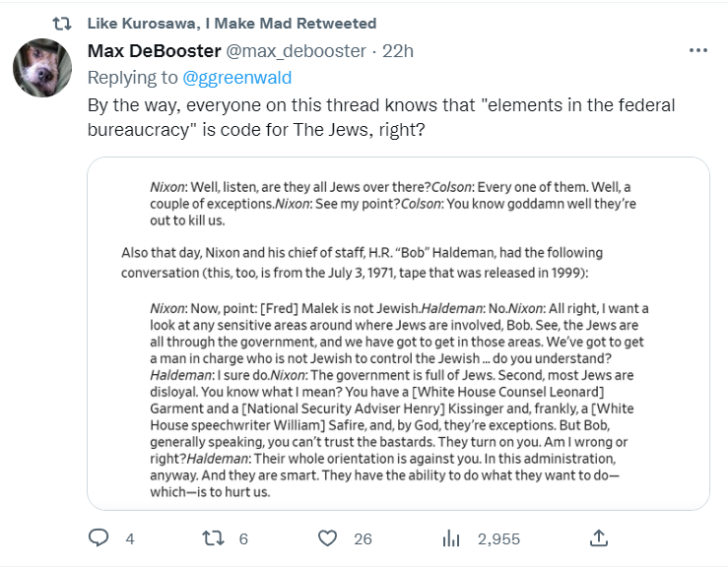This screenshot has height=567, width=728.
Task: Open Max DeBooster's profile avatar picture
Action: (x=40, y=68)
